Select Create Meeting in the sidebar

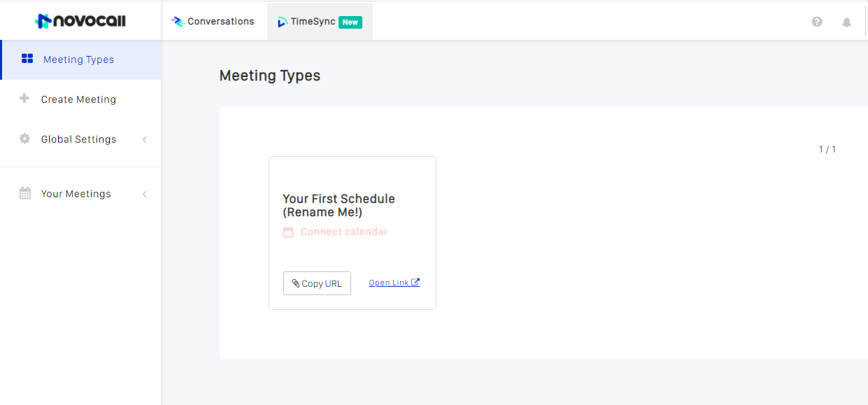[80, 99]
